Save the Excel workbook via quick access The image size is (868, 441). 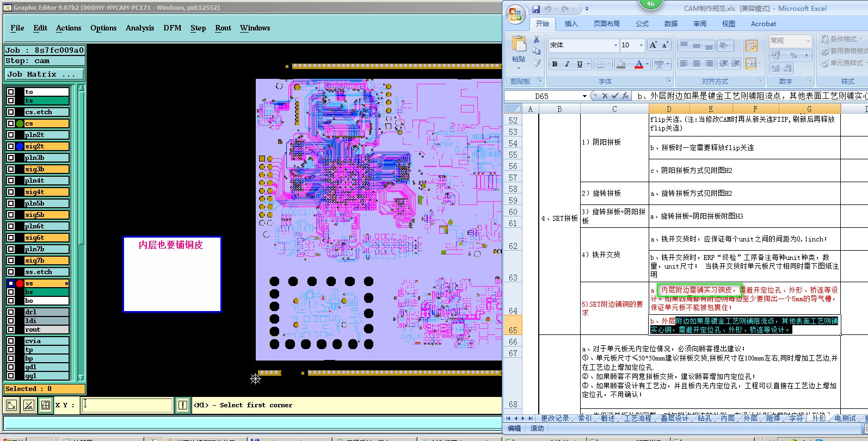(537, 9)
